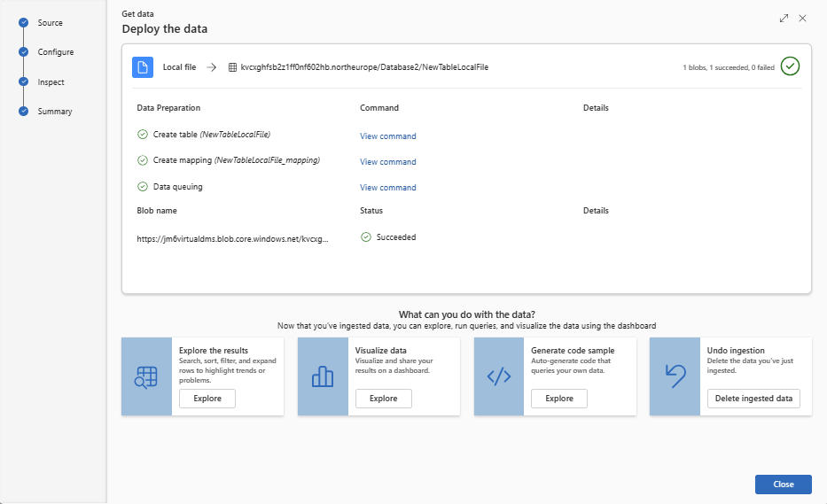
Task: Open the Summary step
Action: point(54,112)
